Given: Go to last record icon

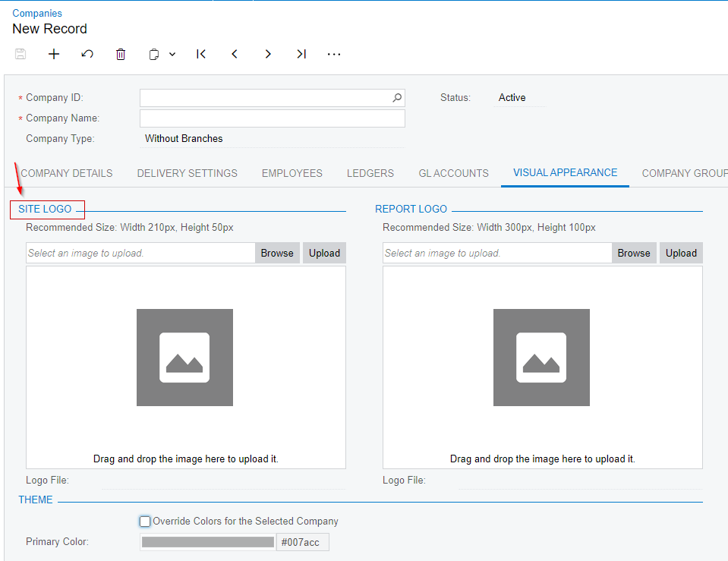Looking at the screenshot, I should (x=301, y=54).
